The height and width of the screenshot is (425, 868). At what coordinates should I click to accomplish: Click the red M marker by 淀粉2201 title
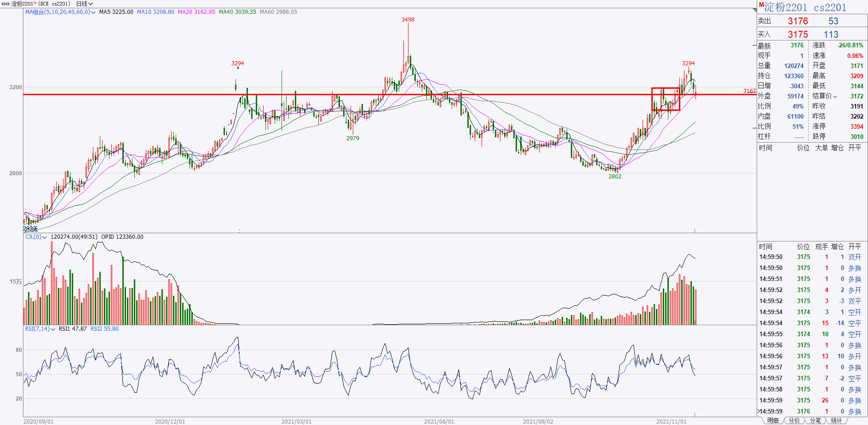pyautogui.click(x=761, y=4)
